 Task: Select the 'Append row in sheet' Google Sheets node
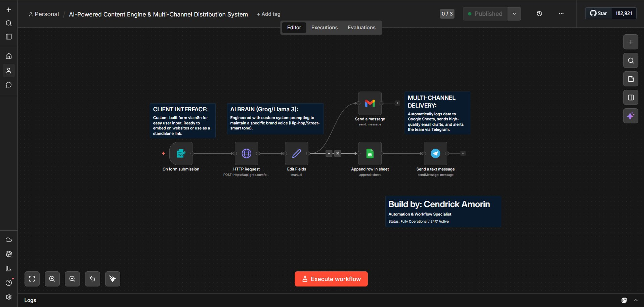tap(370, 153)
